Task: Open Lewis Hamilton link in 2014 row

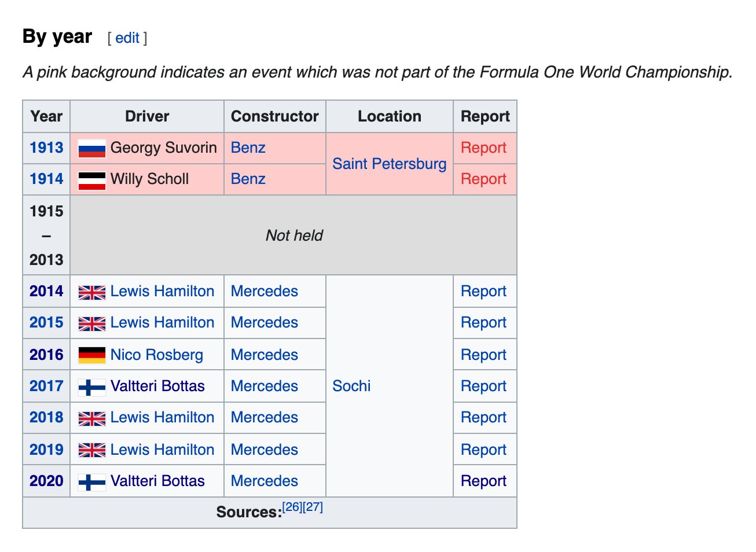Action: [162, 291]
